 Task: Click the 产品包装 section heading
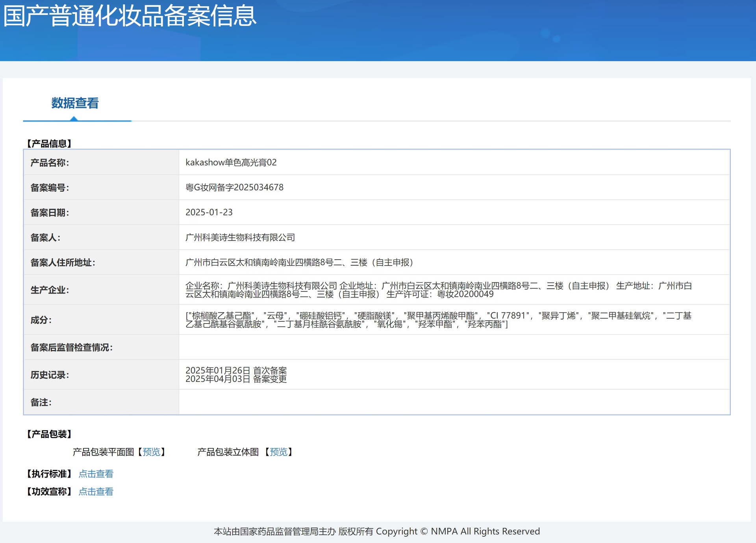[x=49, y=434]
